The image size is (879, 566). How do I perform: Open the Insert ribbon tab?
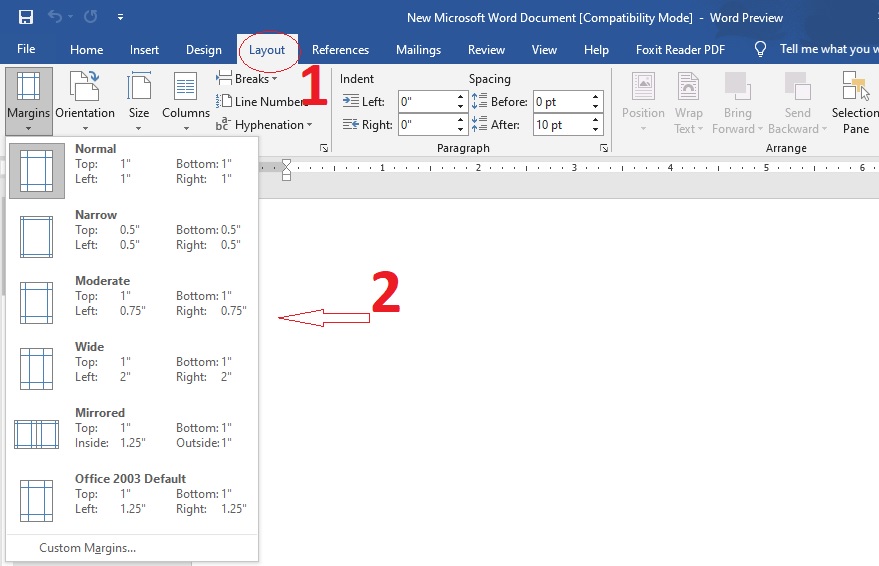[x=144, y=50]
